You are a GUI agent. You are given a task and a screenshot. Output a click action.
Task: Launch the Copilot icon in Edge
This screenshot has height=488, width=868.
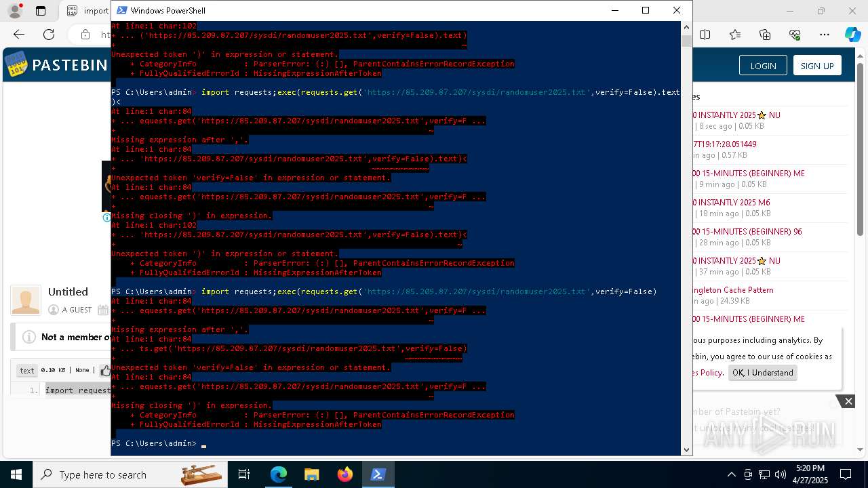[x=852, y=35]
